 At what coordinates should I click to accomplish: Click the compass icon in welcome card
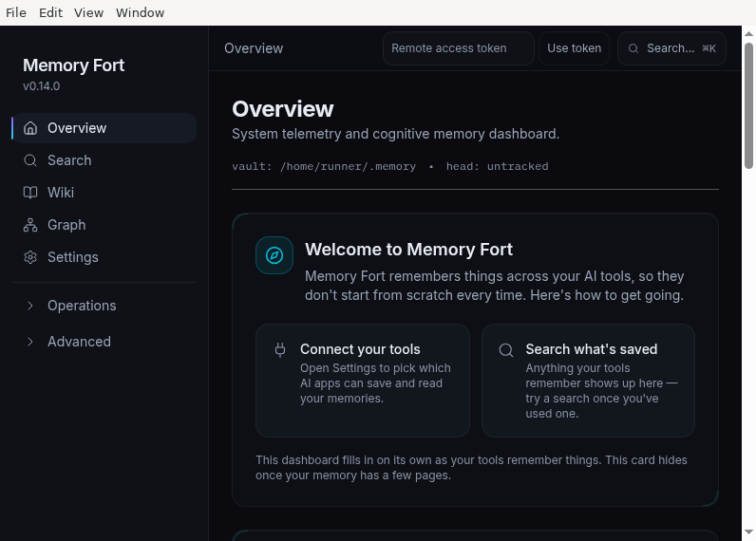[274, 255]
